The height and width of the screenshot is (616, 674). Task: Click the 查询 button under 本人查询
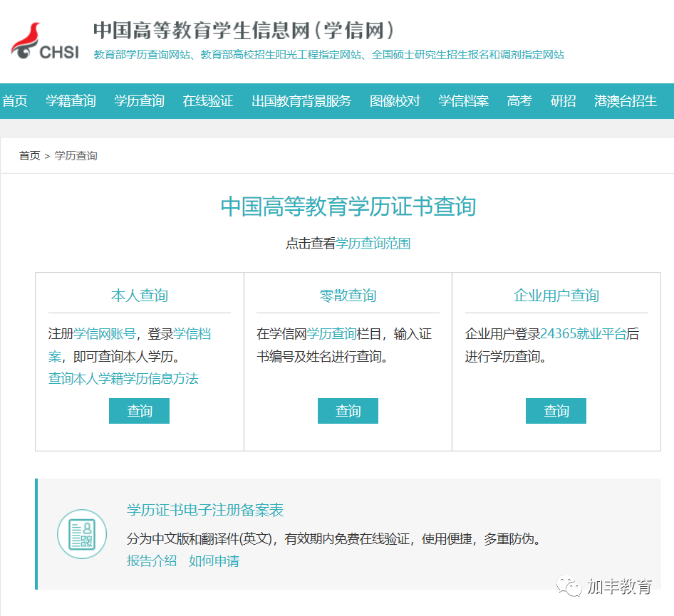coord(139,411)
